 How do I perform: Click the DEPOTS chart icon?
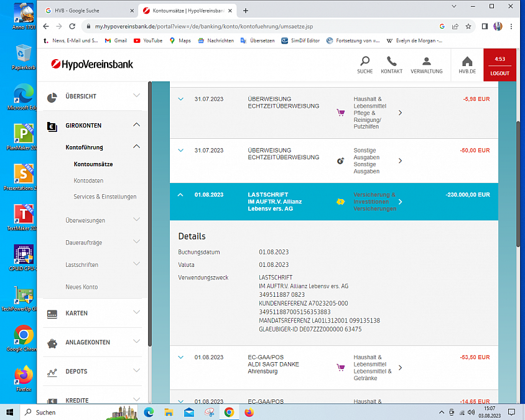tap(52, 373)
